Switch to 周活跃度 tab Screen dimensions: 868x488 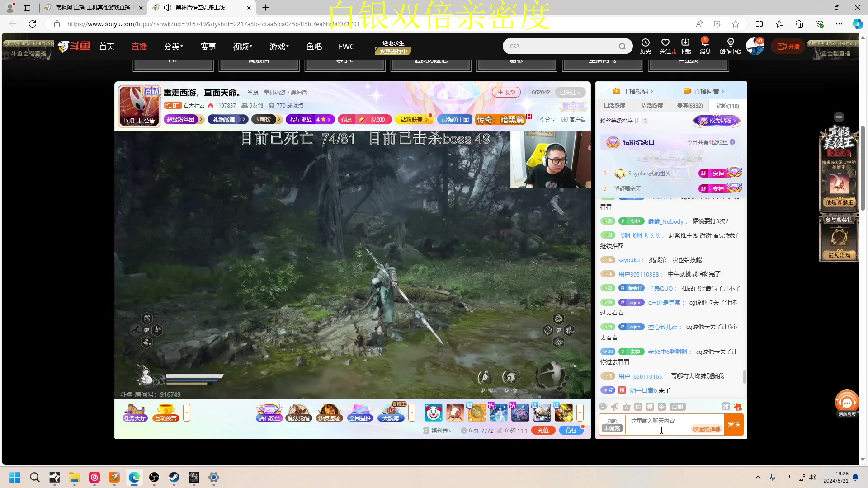pyautogui.click(x=652, y=106)
